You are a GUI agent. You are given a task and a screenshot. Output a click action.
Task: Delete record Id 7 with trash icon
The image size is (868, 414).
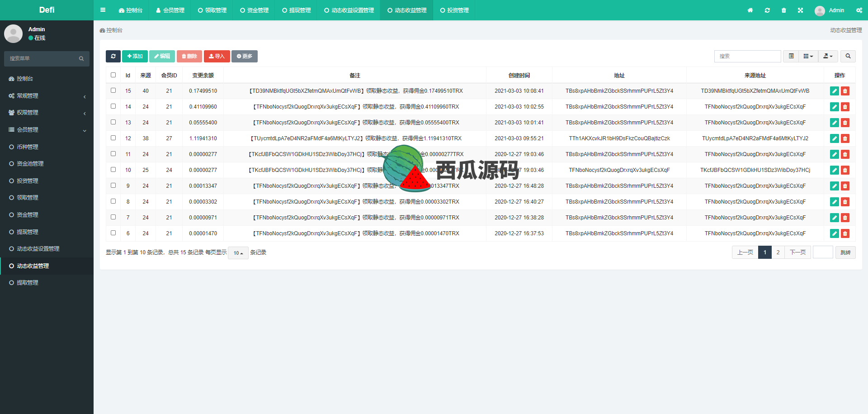(845, 218)
